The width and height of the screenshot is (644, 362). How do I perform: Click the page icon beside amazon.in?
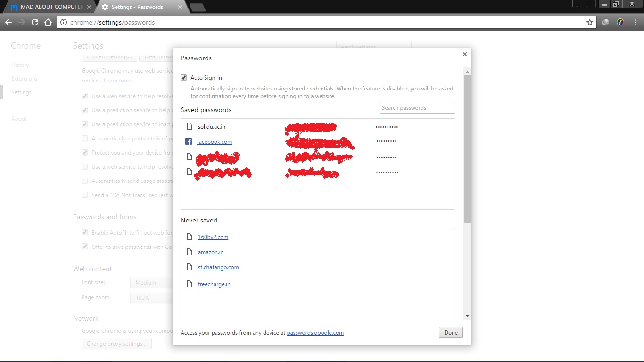pyautogui.click(x=190, y=252)
